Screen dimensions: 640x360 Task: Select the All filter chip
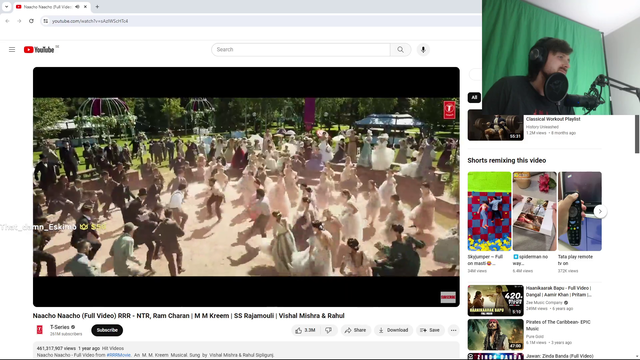474,97
